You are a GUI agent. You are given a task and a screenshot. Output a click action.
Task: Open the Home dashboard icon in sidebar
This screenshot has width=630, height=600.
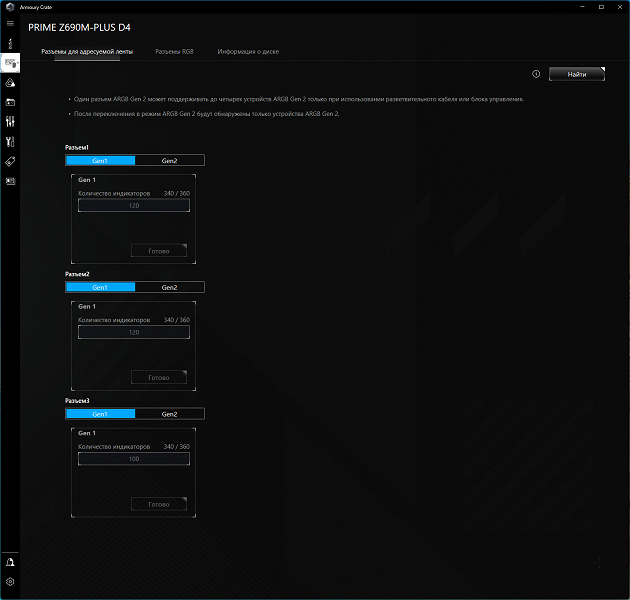pyautogui.click(x=10, y=43)
